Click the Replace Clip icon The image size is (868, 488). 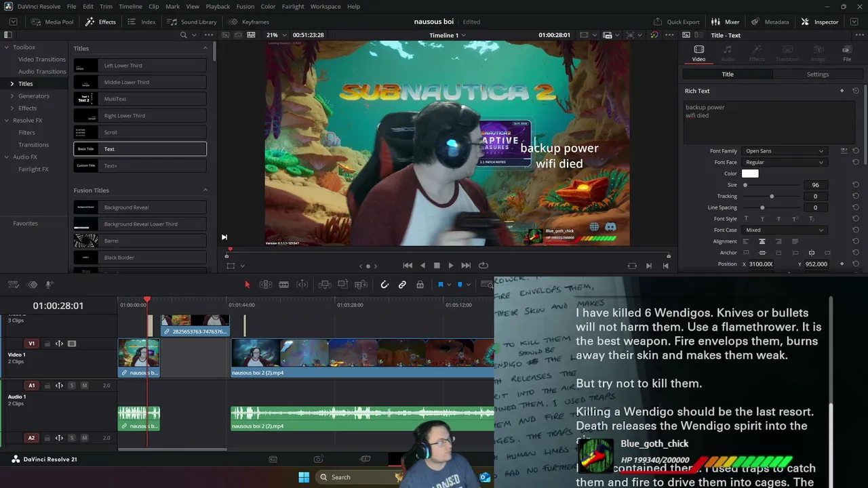(x=360, y=285)
